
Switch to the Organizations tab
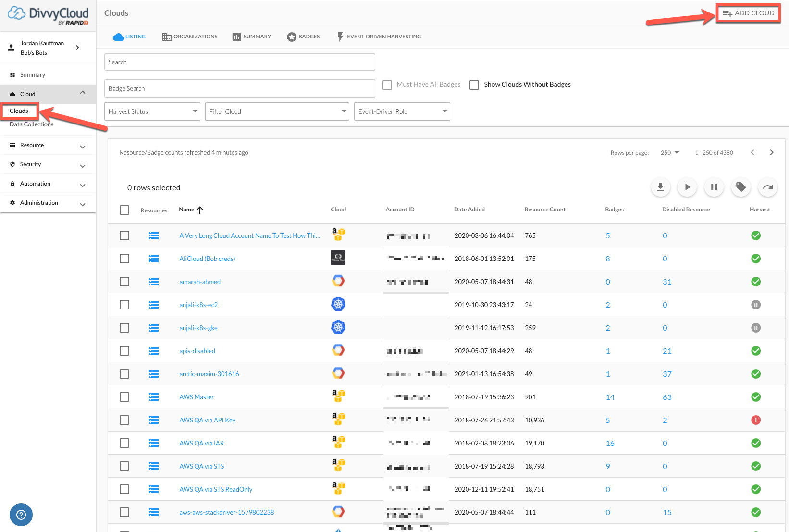[190, 37]
